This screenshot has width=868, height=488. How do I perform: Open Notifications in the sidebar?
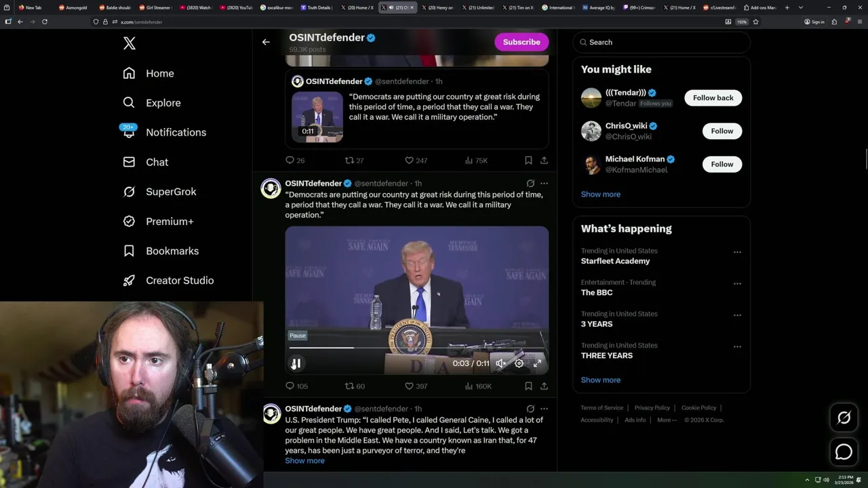pos(164,132)
